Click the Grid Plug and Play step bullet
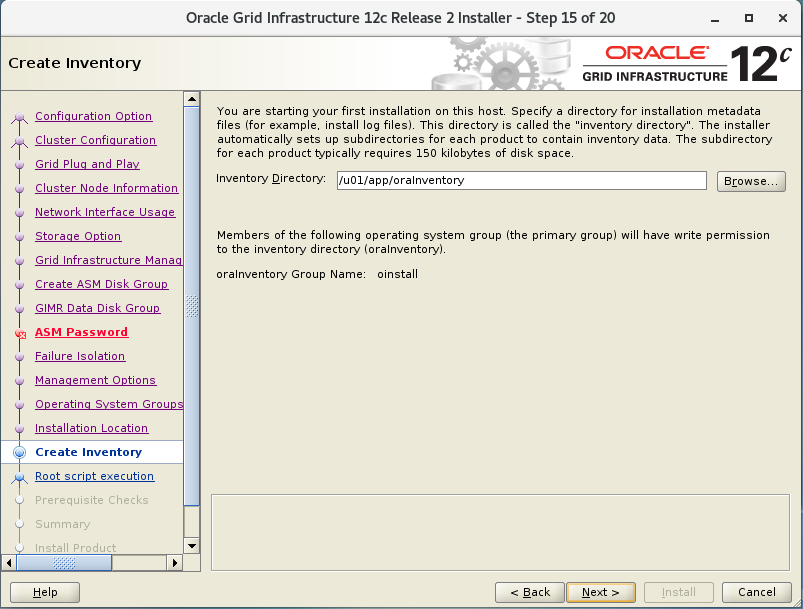The height and width of the screenshot is (609, 803). 19,165
